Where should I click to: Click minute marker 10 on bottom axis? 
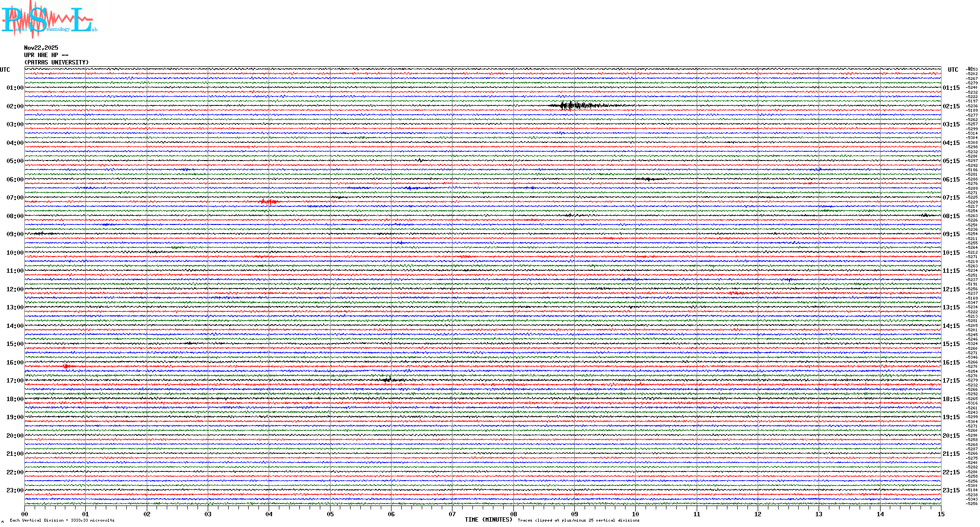(x=635, y=514)
